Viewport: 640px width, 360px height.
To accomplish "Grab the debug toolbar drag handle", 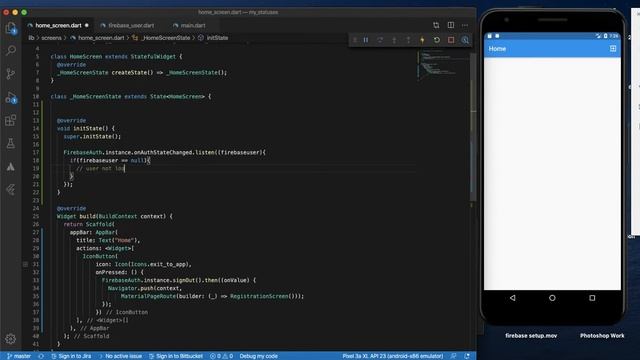I will (354, 40).
